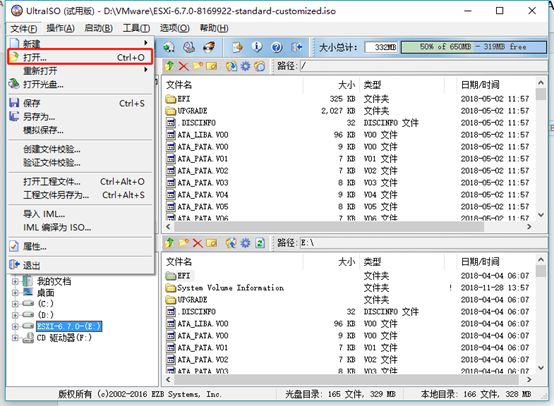Click the up-folder icon in lower pane toolbar

[169, 243]
